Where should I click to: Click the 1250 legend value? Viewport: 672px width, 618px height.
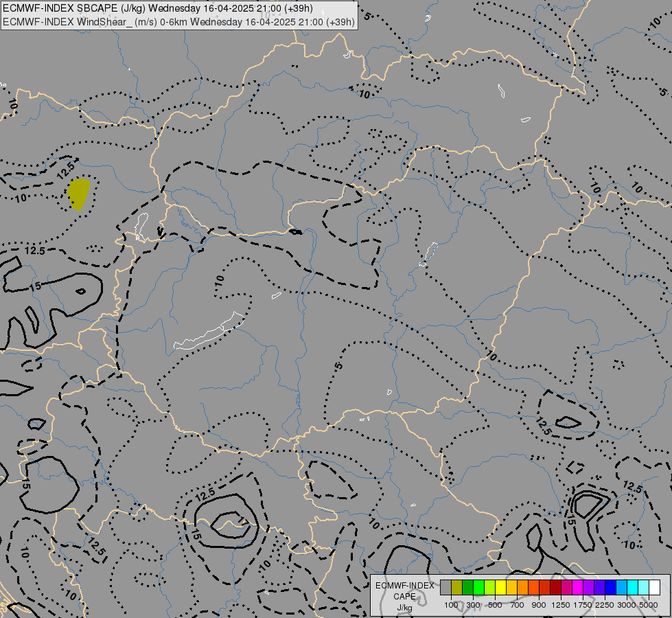tap(561, 605)
